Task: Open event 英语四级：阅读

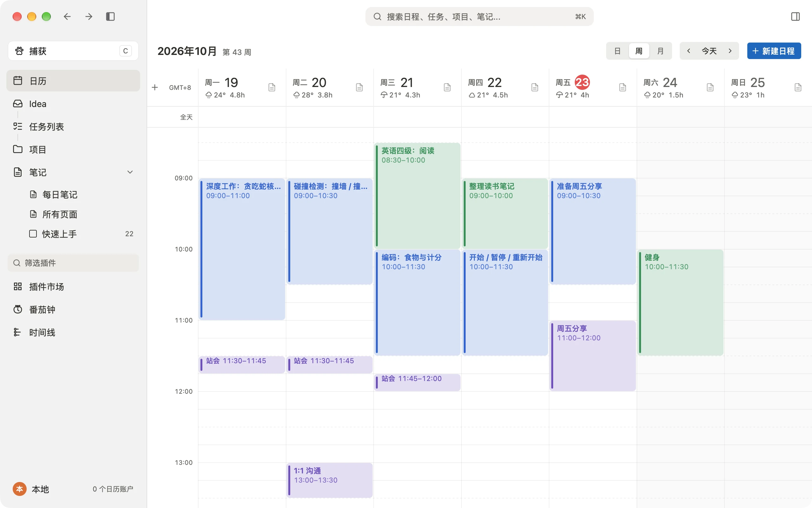Action: (x=417, y=196)
